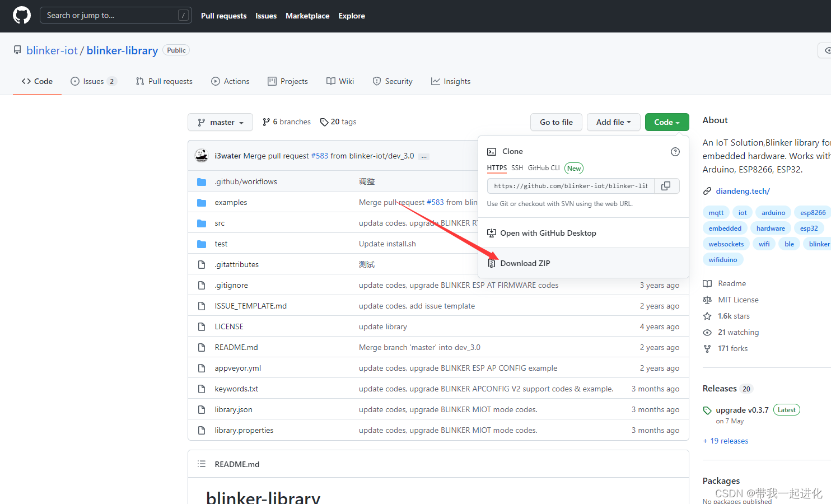The width and height of the screenshot is (831, 504).
Task: Select the Code repository tab
Action: (37, 81)
